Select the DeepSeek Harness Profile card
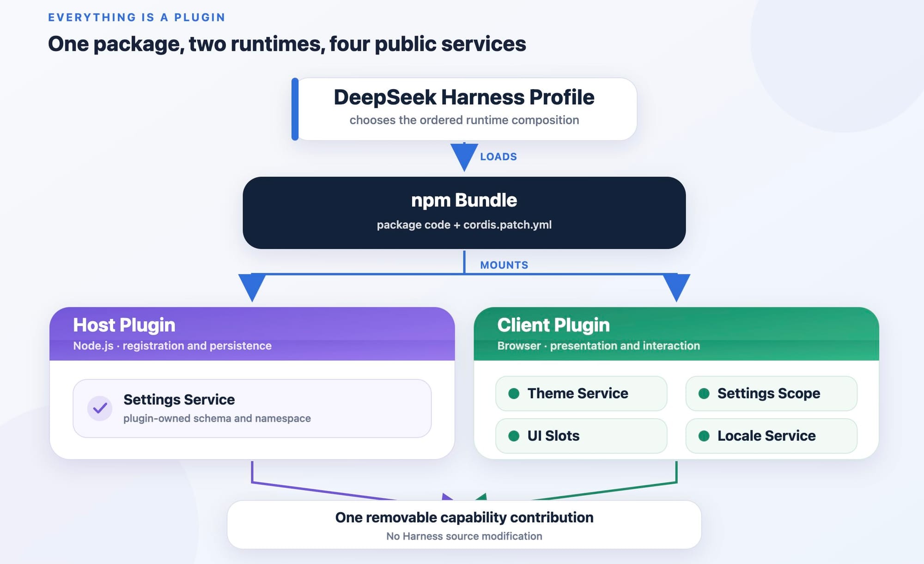This screenshot has height=564, width=924. (464, 109)
